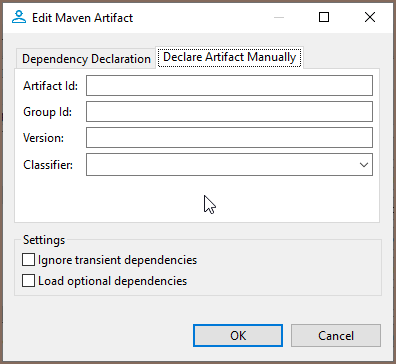
Task: Click the Version label text
Action: point(43,138)
